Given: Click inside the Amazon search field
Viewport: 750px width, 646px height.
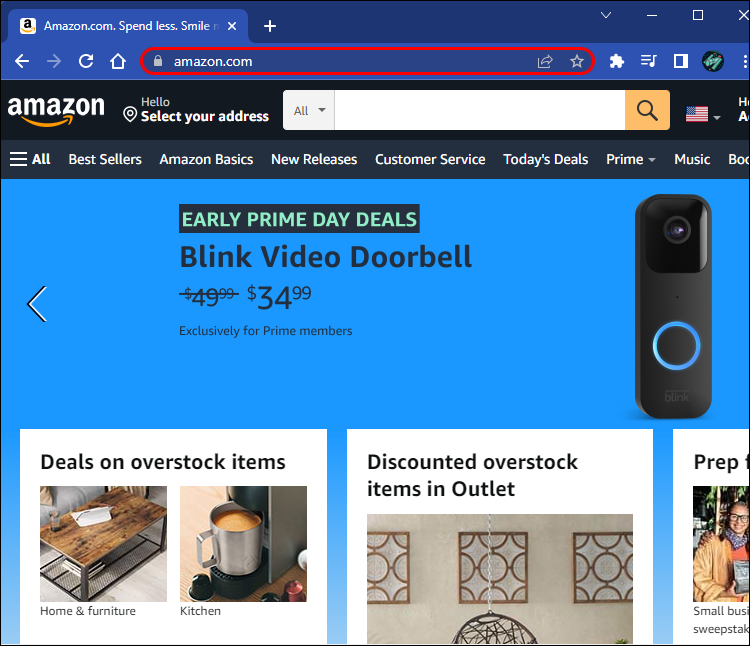Looking at the screenshot, I should [x=479, y=110].
